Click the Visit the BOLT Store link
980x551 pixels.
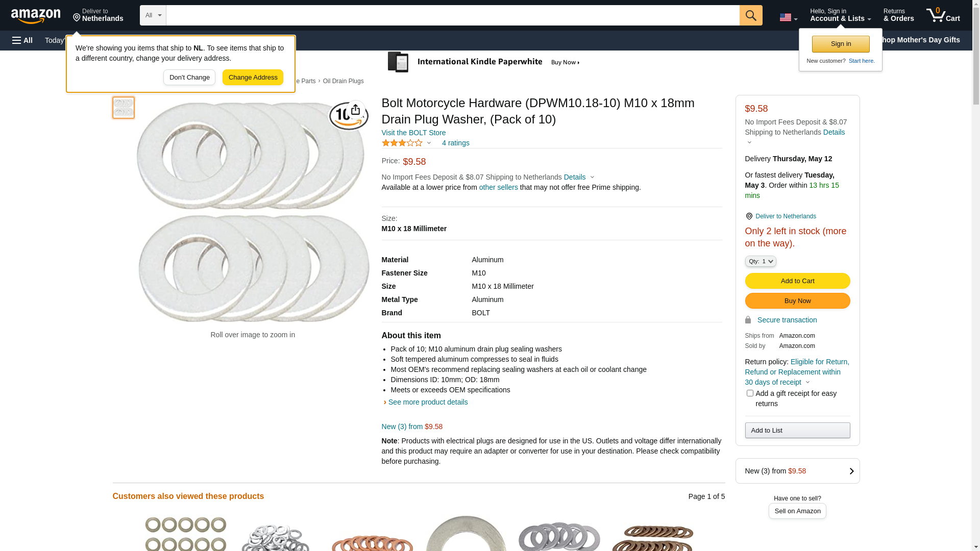413,133
